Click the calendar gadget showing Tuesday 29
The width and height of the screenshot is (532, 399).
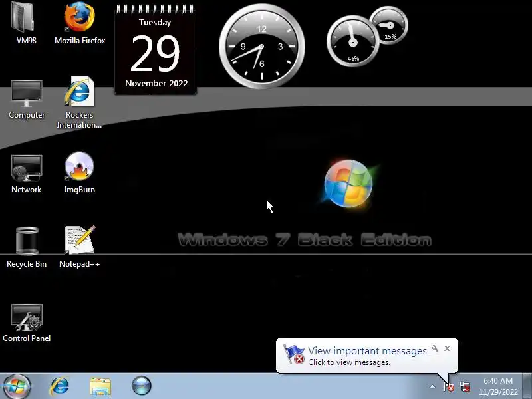(155, 49)
